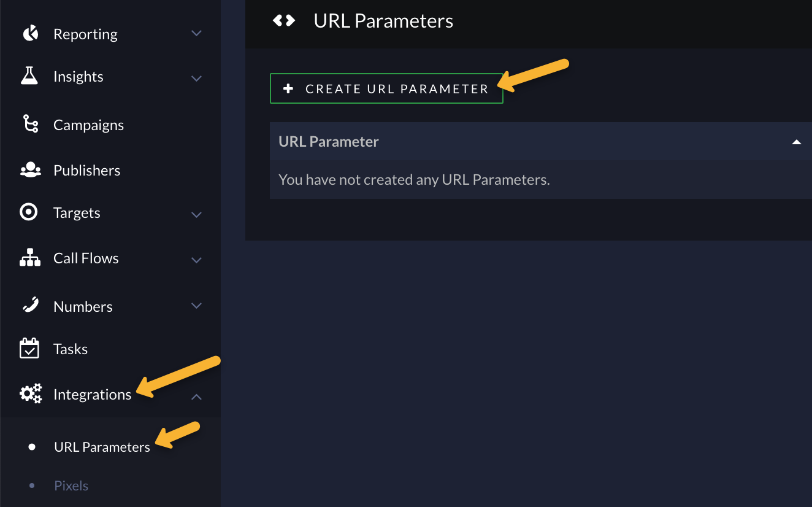Click the Integrations gears icon

[x=31, y=393]
